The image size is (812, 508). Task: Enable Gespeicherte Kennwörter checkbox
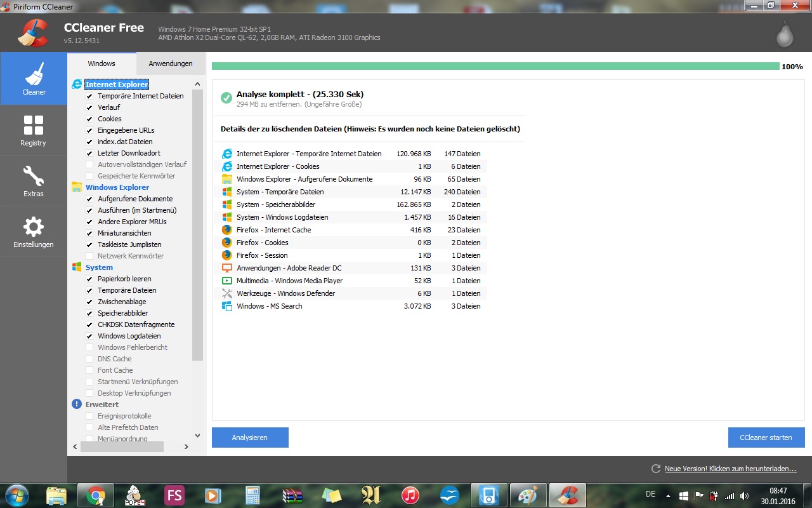pyautogui.click(x=89, y=176)
